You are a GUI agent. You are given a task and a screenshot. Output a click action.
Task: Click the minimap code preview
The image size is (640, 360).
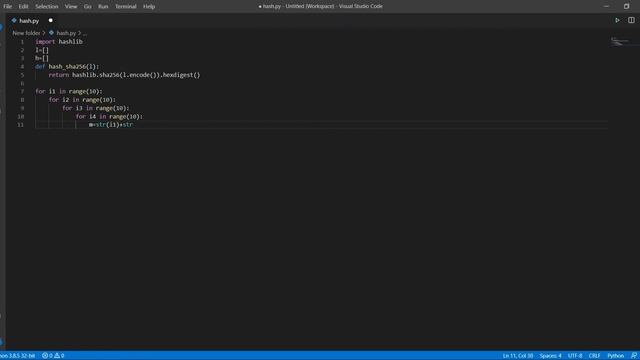pyautogui.click(x=620, y=41)
